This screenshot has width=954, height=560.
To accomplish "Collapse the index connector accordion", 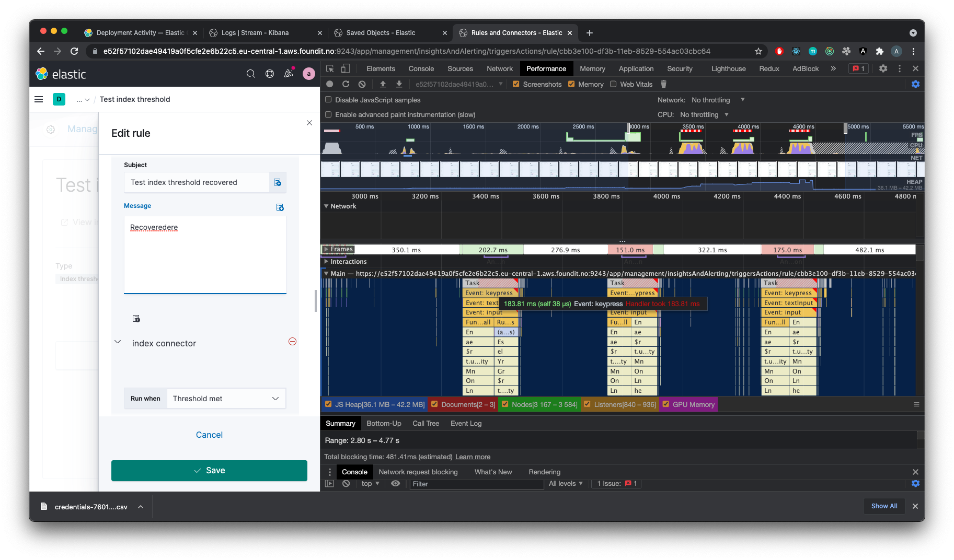I will tap(118, 342).
